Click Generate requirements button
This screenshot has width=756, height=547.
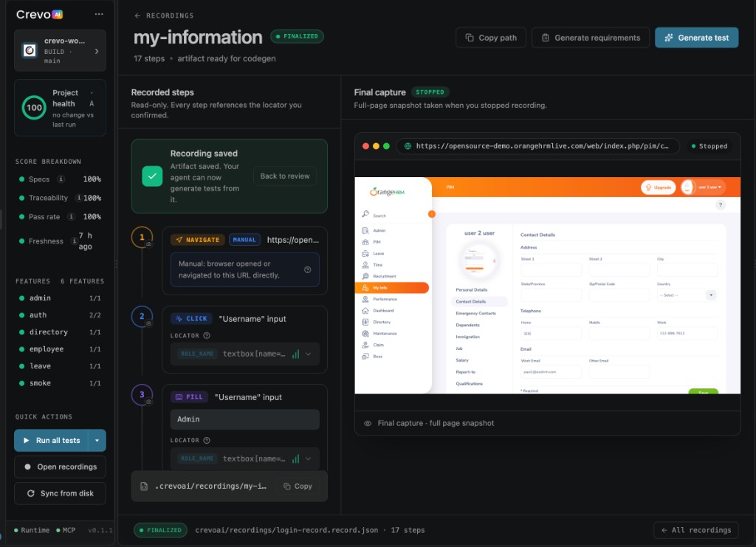click(x=591, y=38)
